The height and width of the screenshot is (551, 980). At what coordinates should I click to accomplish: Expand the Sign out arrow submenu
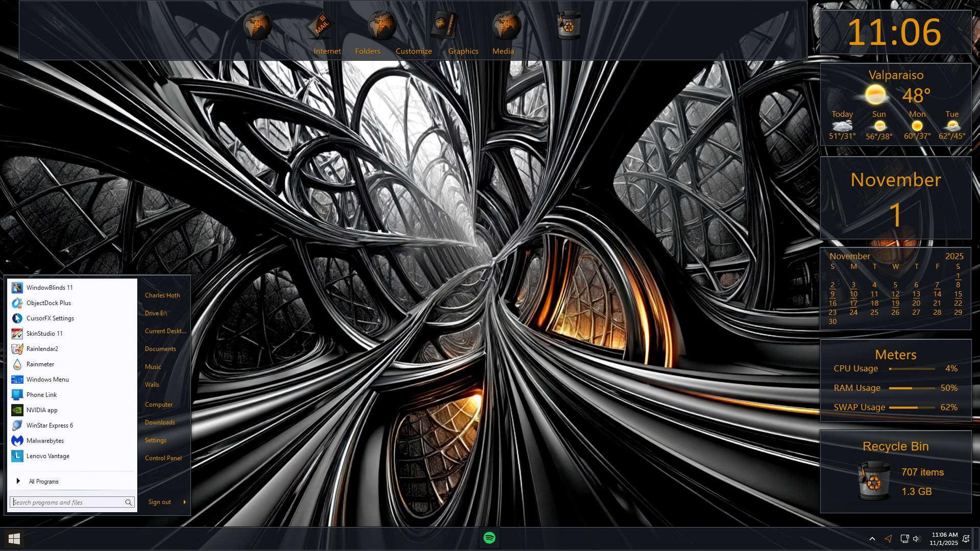click(184, 502)
